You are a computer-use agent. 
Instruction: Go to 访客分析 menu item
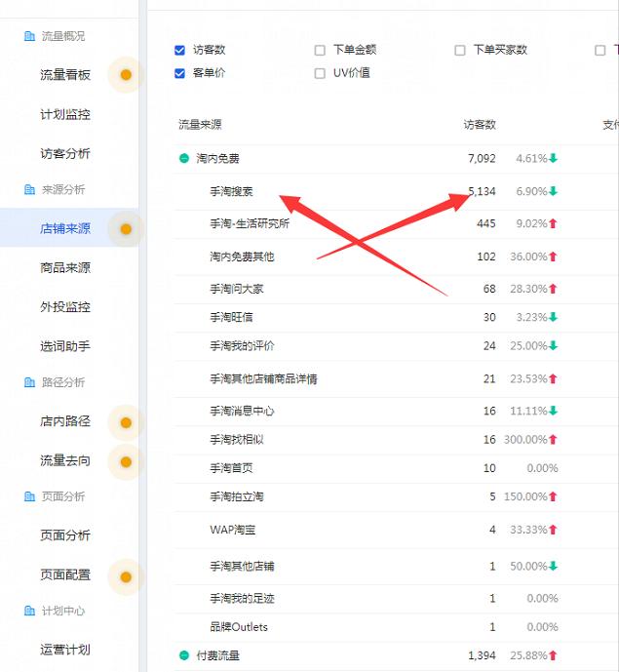(x=65, y=153)
